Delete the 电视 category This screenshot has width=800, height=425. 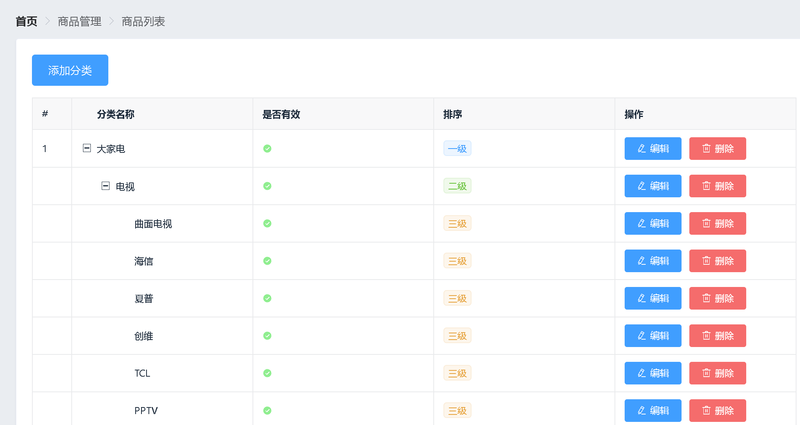point(717,186)
